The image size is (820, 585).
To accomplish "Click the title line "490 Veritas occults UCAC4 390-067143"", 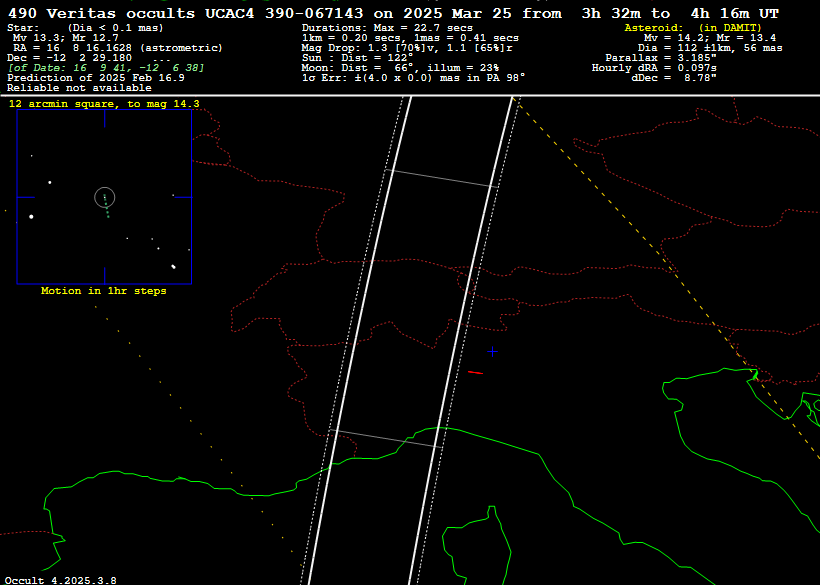I will pyautogui.click(x=186, y=14).
